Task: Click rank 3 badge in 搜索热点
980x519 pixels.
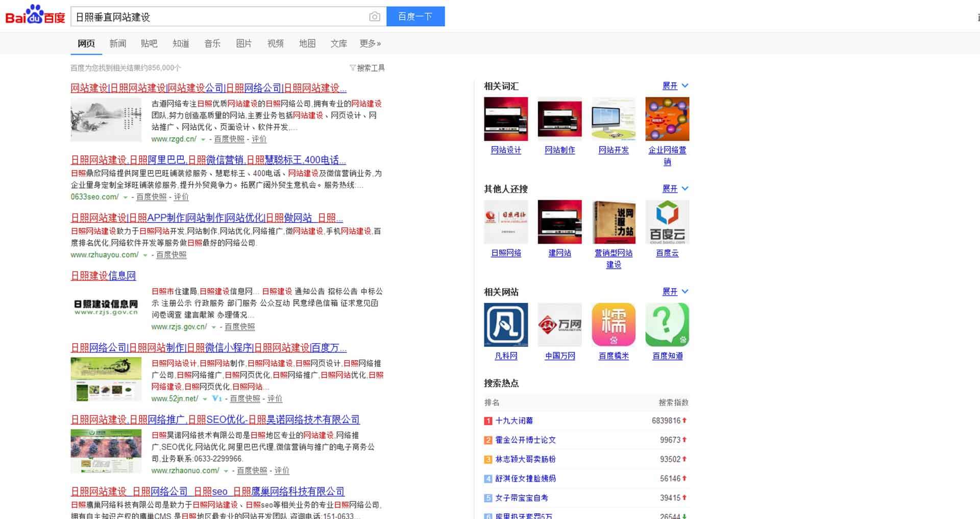Action: (x=488, y=459)
